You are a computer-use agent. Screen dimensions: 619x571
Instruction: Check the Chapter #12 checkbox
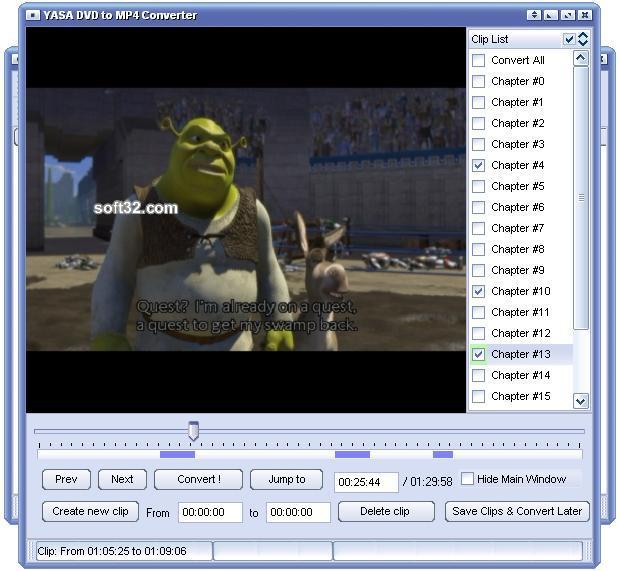coord(478,333)
